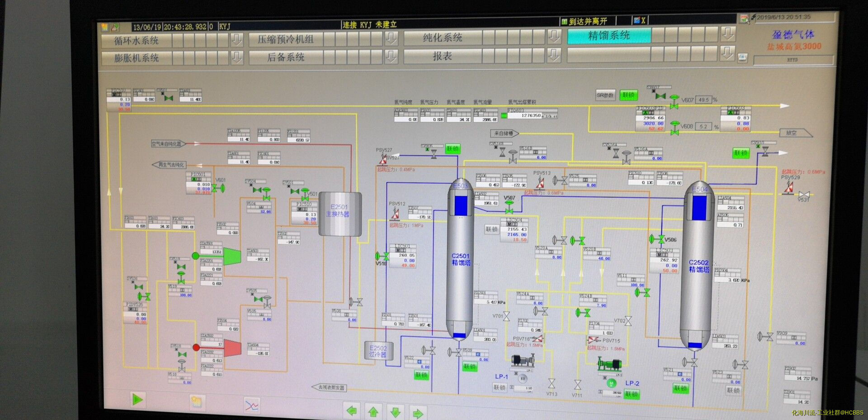Toggle the gray 联锁 beside LIC504

coord(492,229)
